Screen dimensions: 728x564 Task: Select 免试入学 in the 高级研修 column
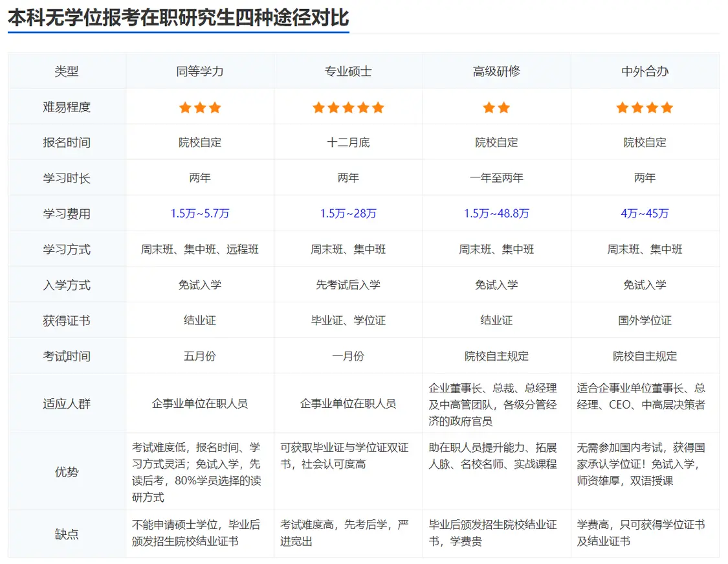tap(496, 285)
